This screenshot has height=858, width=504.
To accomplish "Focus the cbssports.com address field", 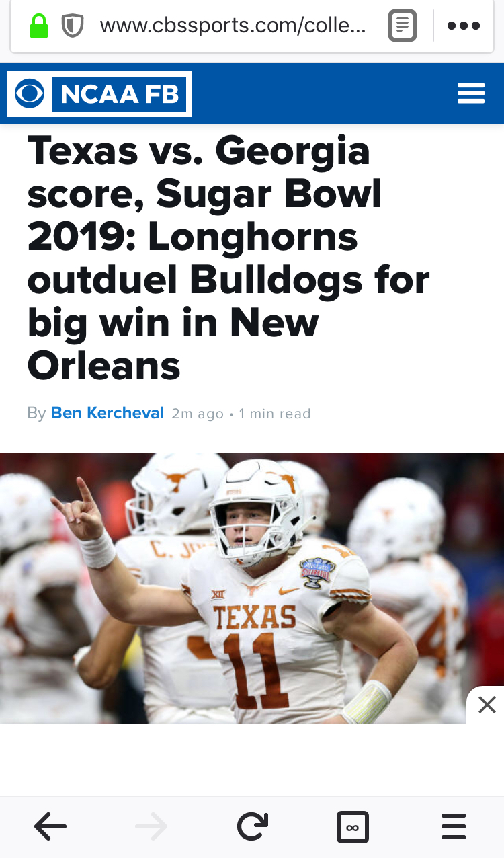I will click(x=232, y=26).
